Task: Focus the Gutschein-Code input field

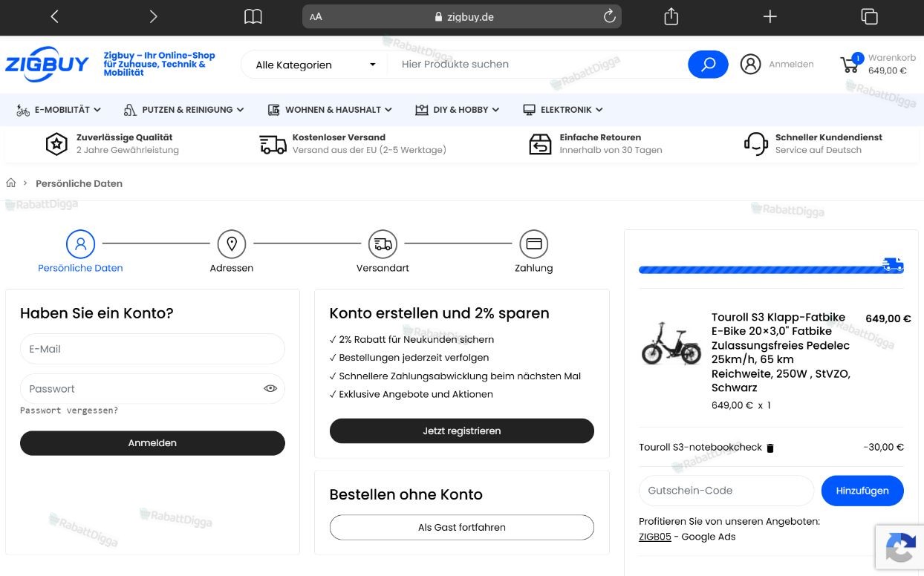Action: 726,491
